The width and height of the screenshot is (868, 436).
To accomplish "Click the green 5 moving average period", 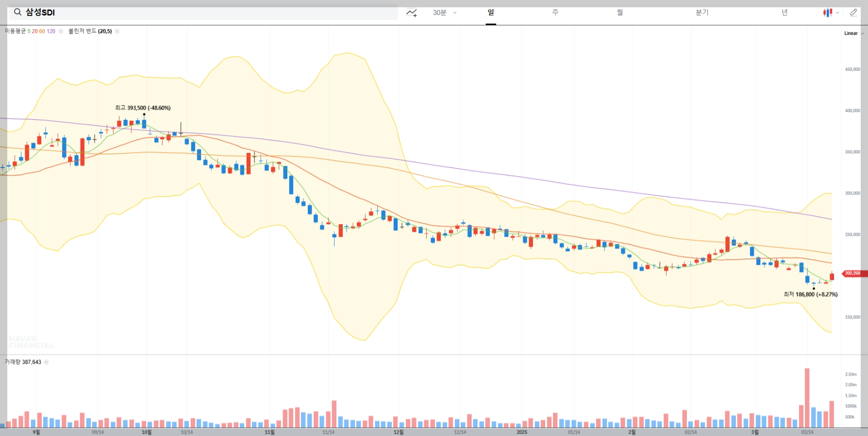I will tap(29, 31).
